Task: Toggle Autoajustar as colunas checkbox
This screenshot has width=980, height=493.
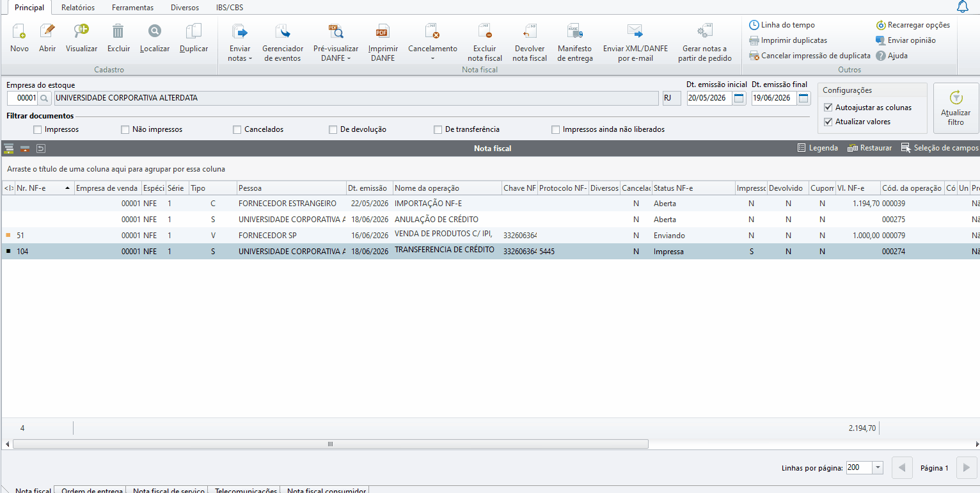Action: 828,108
